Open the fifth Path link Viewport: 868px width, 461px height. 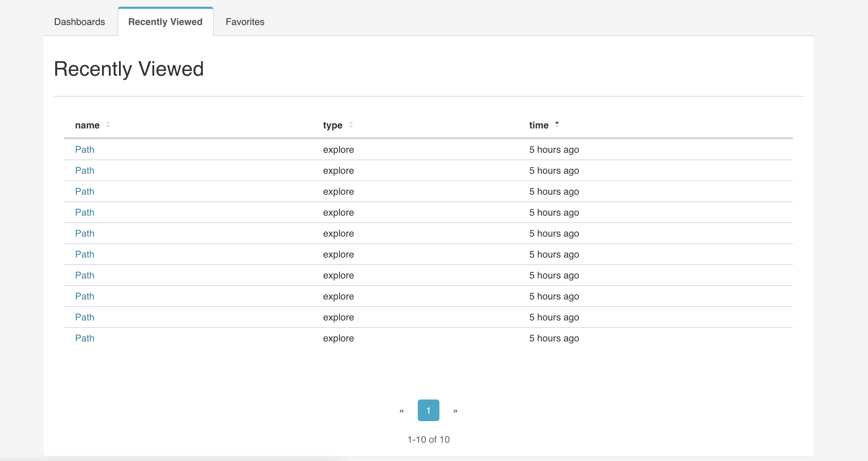click(x=85, y=234)
